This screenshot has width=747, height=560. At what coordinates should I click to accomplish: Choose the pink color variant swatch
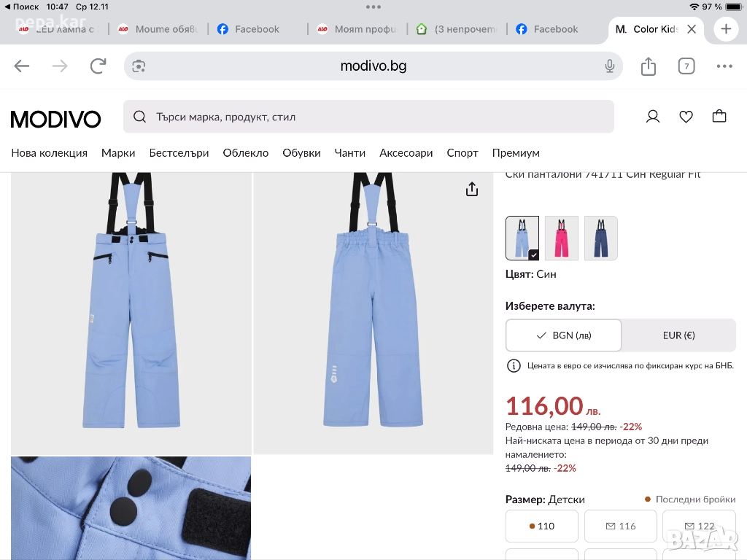(x=562, y=238)
